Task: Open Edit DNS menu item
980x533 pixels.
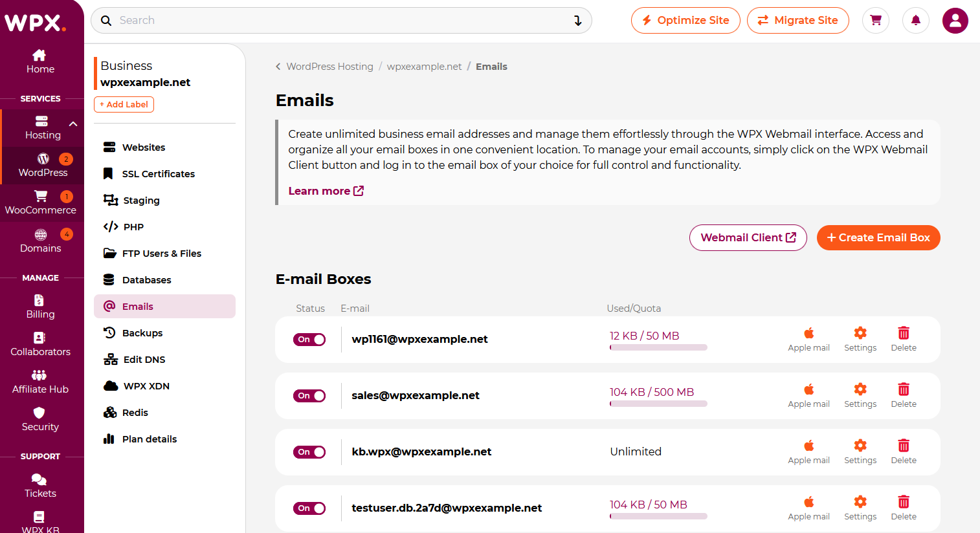Action: click(164, 360)
